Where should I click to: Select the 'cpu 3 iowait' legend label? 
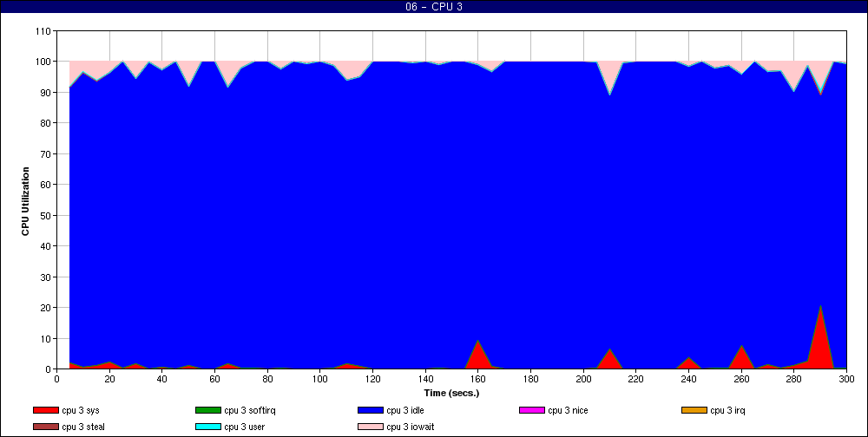[411, 427]
